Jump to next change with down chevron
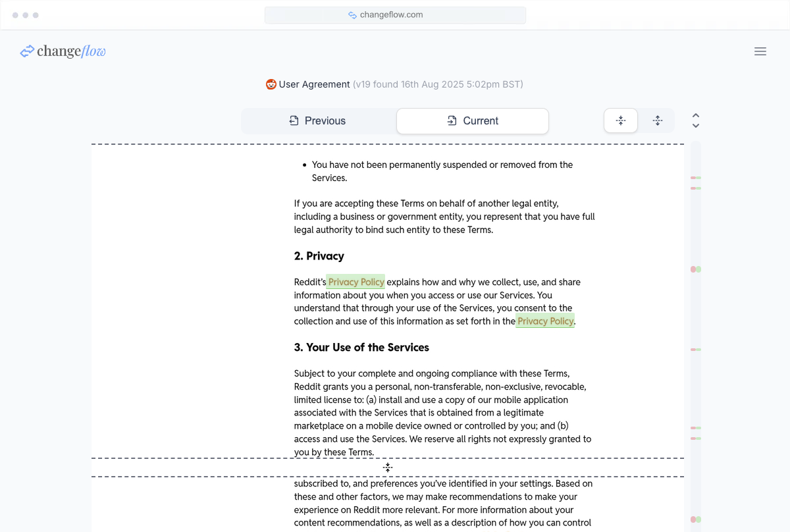Viewport: 790px width, 532px height. tap(696, 126)
